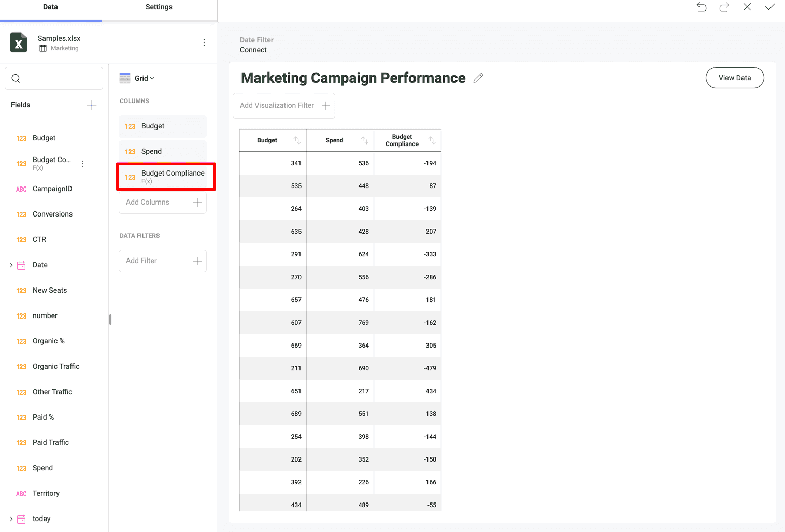
Task: Click the table cell showing -479
Action: coord(408,368)
